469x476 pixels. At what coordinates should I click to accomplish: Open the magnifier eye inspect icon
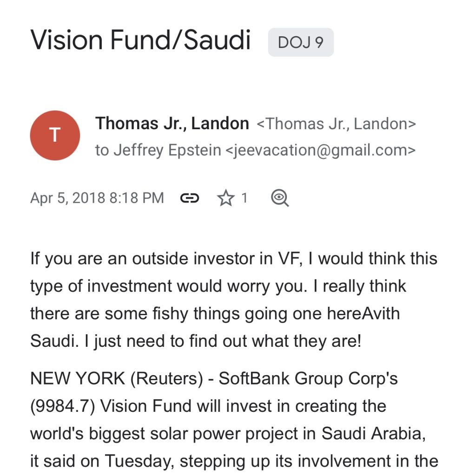click(x=280, y=198)
